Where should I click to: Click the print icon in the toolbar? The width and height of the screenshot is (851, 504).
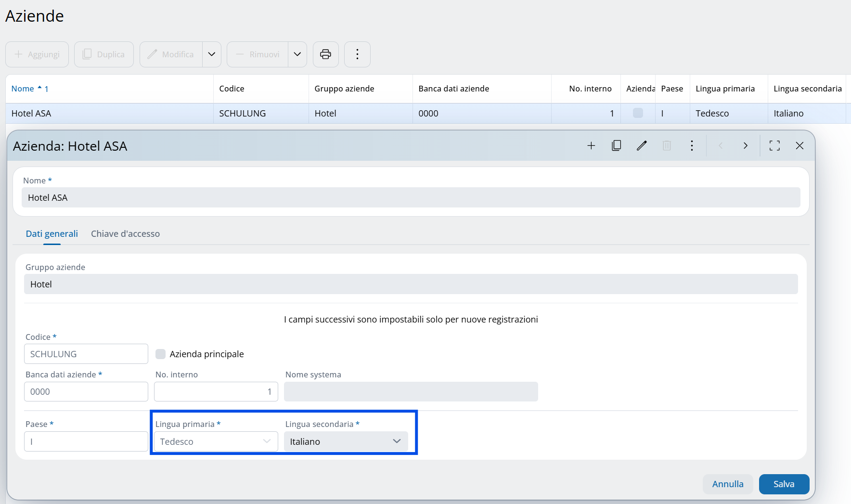(x=325, y=54)
